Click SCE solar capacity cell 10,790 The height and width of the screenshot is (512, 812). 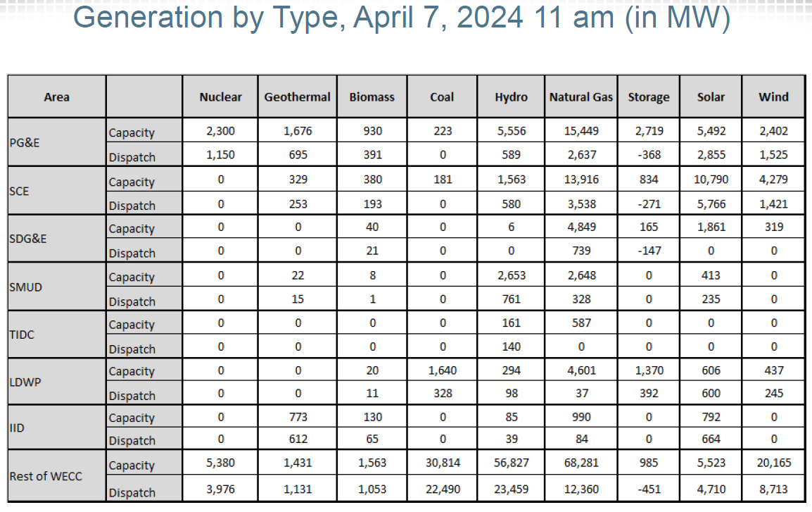click(711, 180)
